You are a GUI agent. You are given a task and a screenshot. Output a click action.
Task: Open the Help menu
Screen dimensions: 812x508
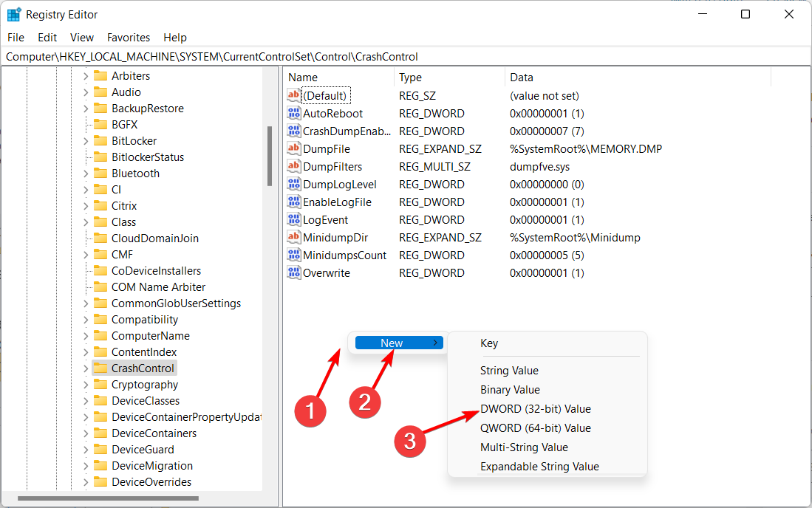175,37
